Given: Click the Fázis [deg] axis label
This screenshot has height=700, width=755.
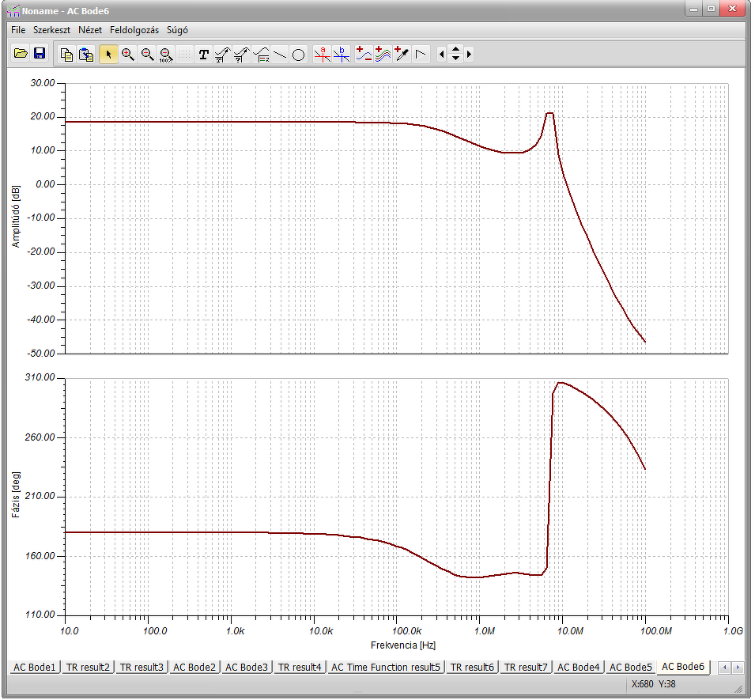Looking at the screenshot, I should tap(16, 495).
